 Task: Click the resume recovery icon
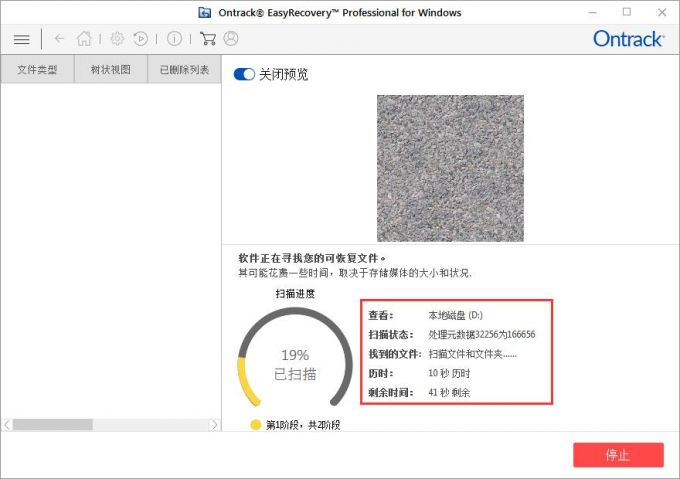(x=141, y=39)
